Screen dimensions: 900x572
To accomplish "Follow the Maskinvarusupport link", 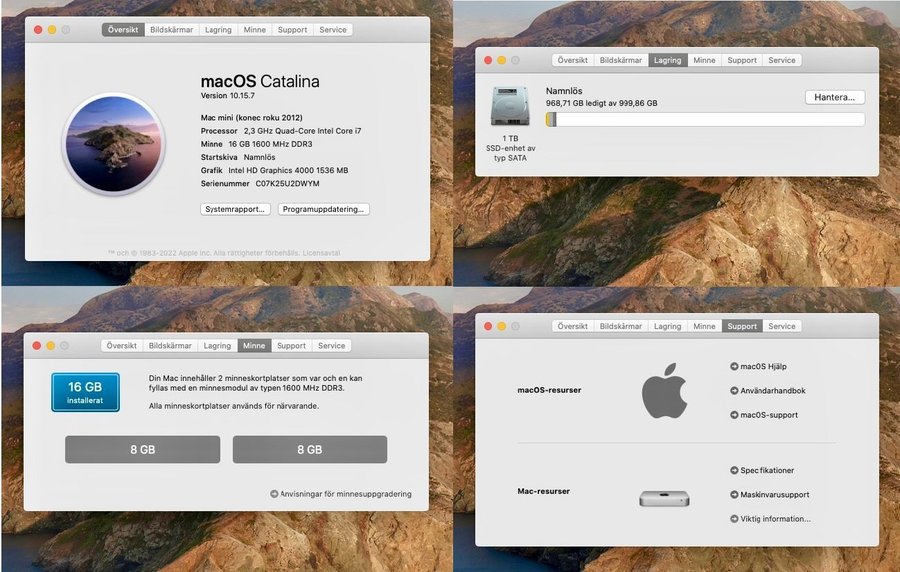I will 774,495.
